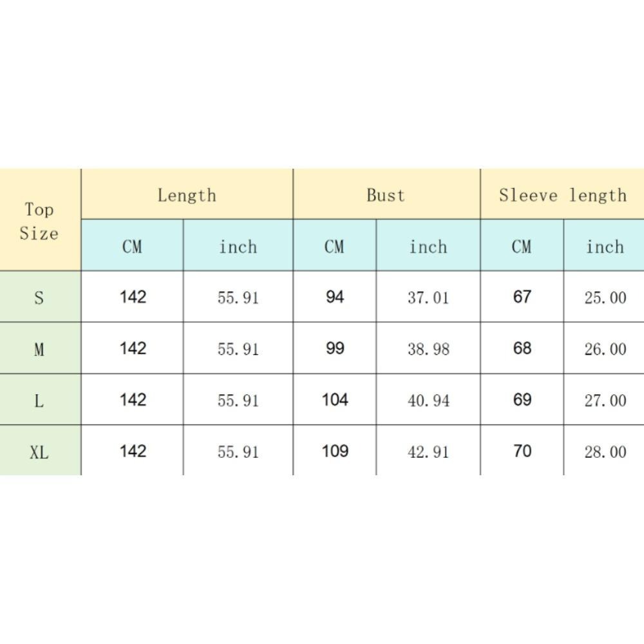Click the inch subheader under Bust
The height and width of the screenshot is (644, 644).
428,246
